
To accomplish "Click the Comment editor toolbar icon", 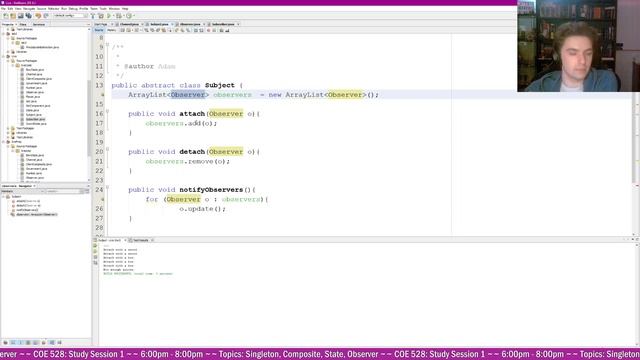I will point(221,30).
